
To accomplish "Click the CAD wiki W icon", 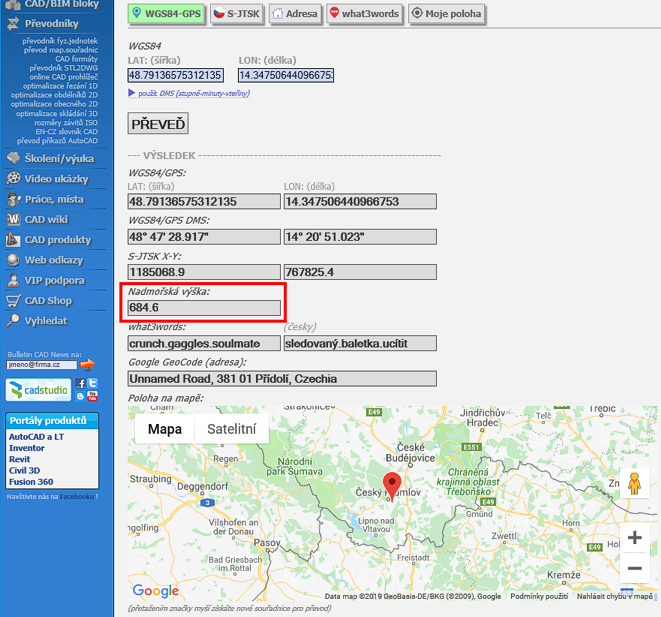I will click(x=13, y=219).
